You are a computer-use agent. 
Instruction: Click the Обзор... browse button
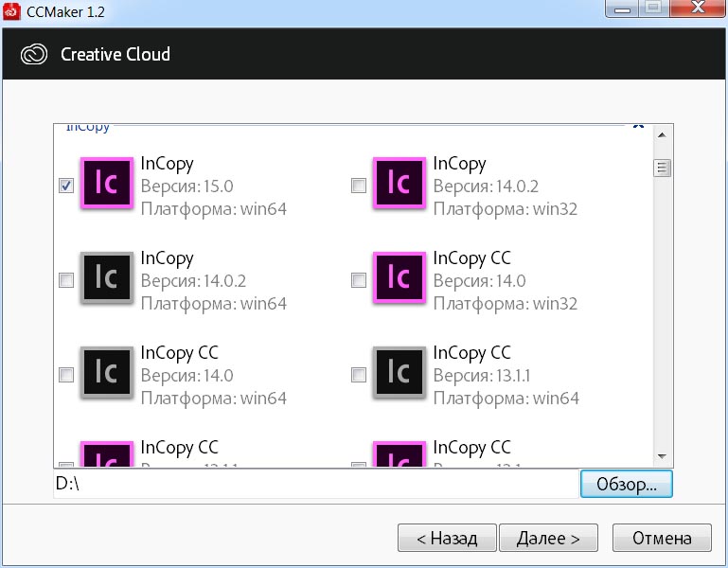click(627, 484)
